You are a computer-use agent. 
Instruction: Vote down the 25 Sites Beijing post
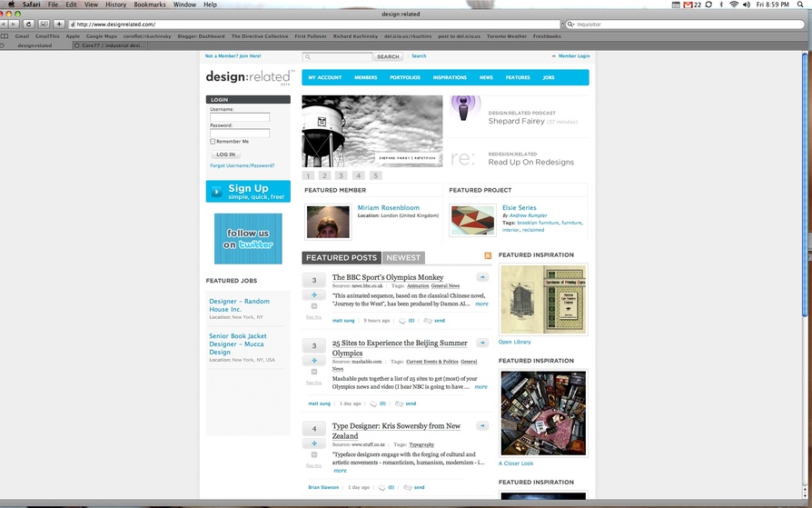pos(314,372)
